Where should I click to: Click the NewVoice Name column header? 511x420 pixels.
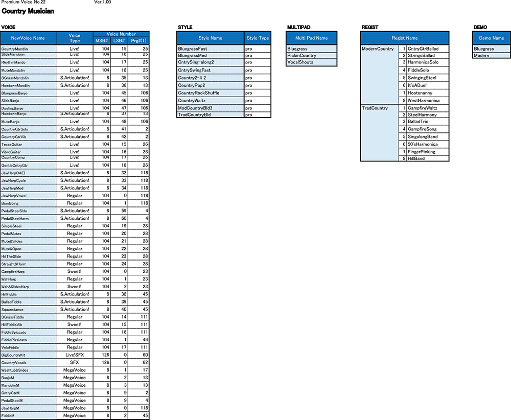pos(28,38)
